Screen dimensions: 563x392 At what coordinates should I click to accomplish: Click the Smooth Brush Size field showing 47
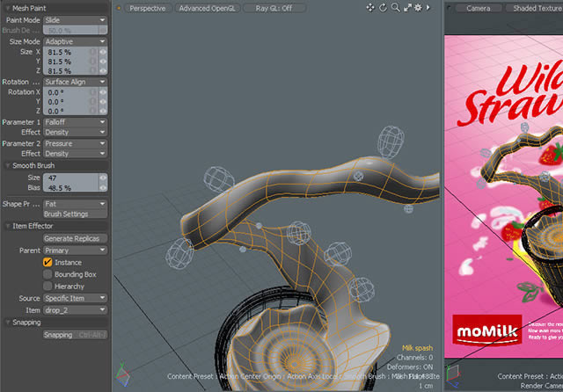[x=71, y=178]
